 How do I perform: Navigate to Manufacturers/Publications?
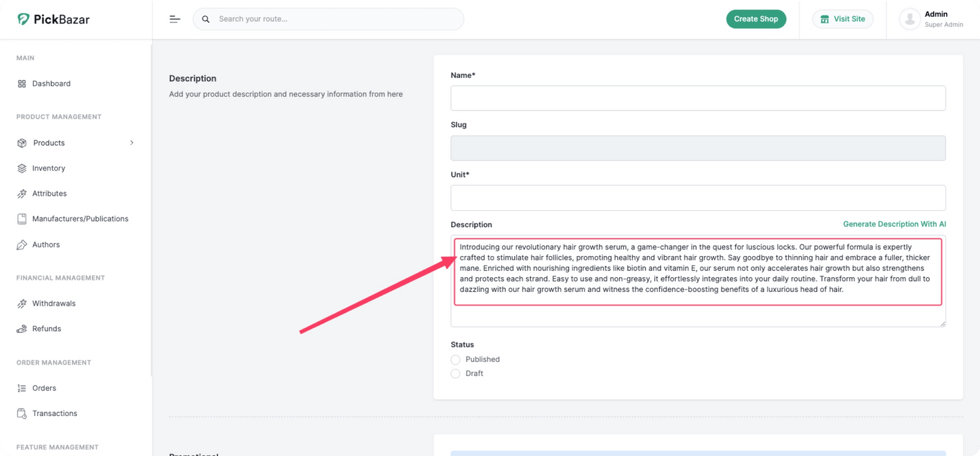80,219
